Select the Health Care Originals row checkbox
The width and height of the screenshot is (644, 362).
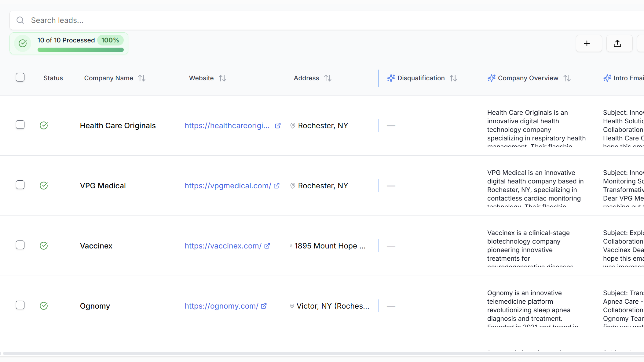[20, 125]
